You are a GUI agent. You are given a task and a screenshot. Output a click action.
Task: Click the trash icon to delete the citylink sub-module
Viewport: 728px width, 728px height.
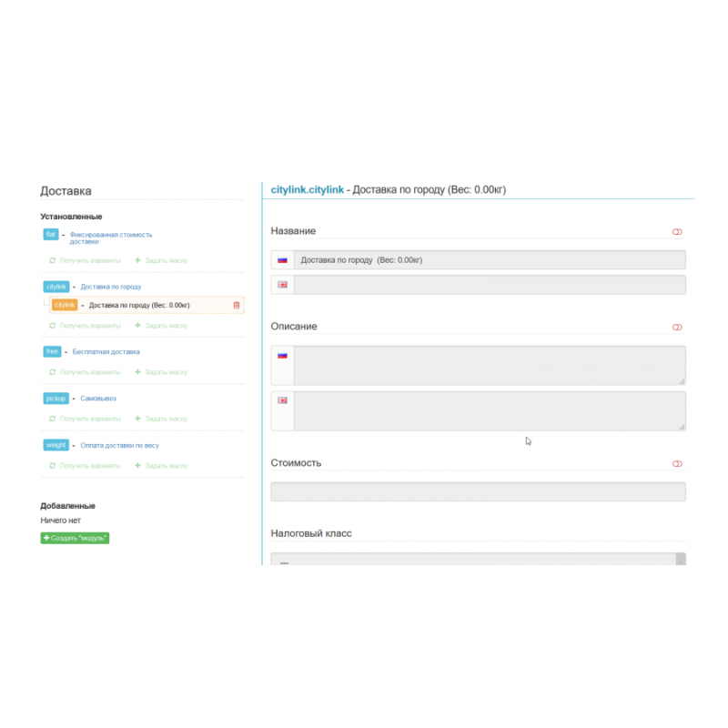[236, 305]
